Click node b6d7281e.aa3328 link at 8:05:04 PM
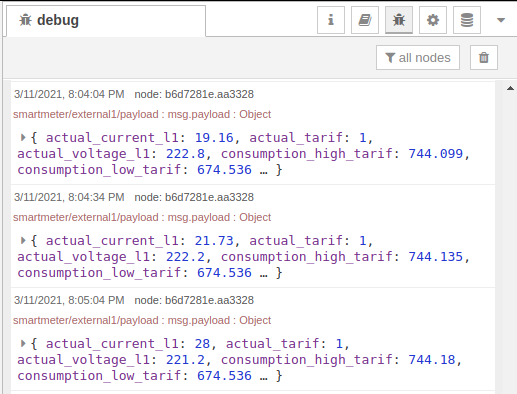 (194, 300)
